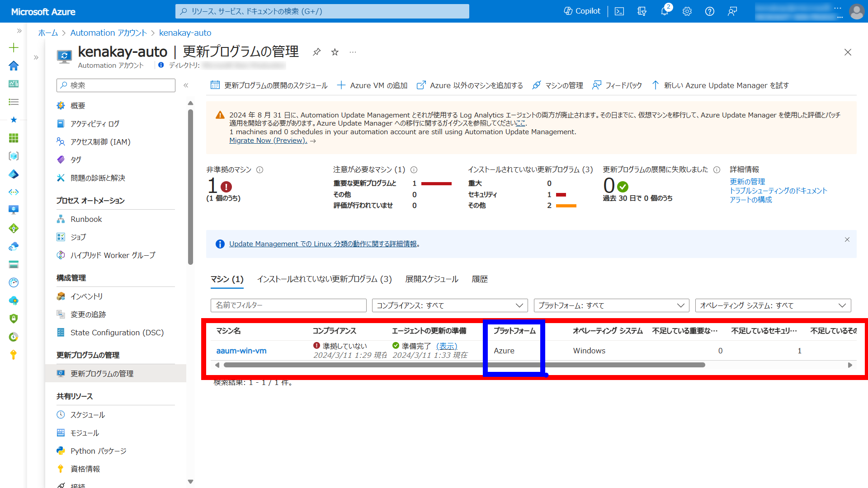Try 新しい Azure Update Manager button

coord(720,85)
